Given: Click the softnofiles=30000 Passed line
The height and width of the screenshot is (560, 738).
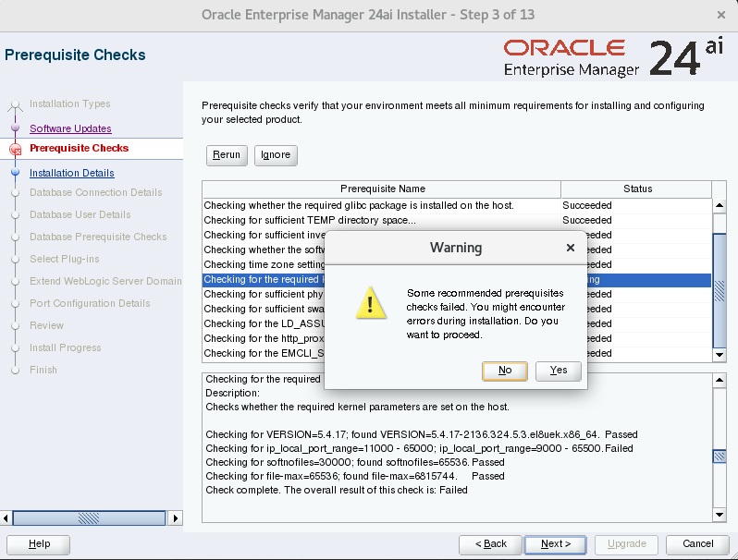Looking at the screenshot, I should [x=355, y=462].
